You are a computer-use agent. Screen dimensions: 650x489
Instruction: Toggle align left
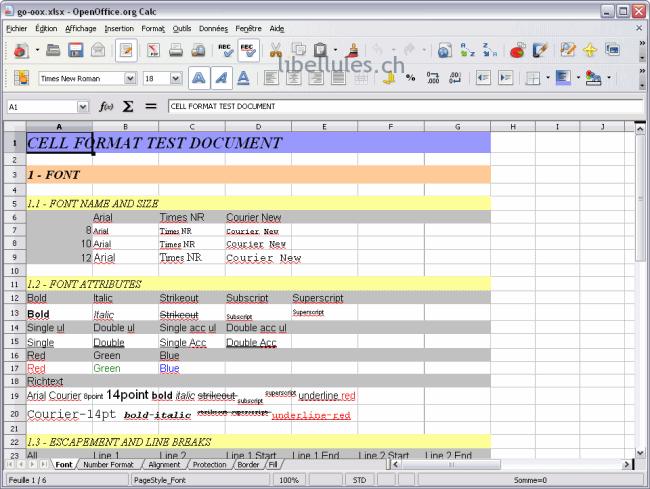[271, 78]
